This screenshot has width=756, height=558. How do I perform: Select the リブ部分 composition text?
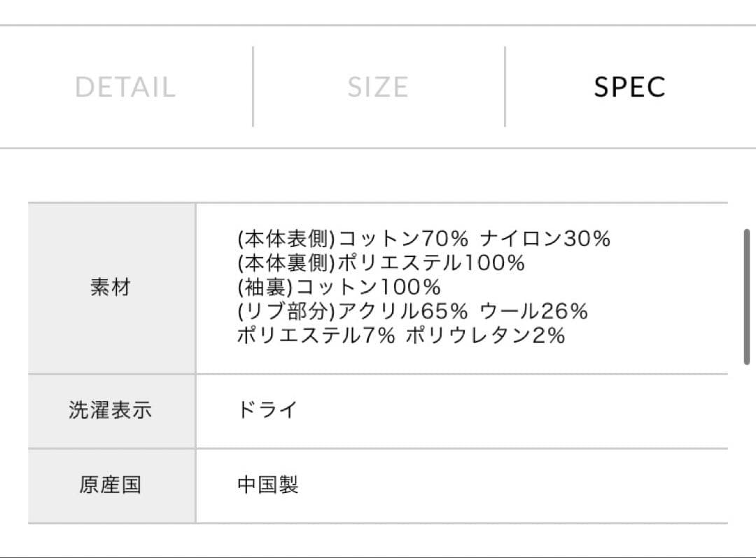click(x=412, y=310)
